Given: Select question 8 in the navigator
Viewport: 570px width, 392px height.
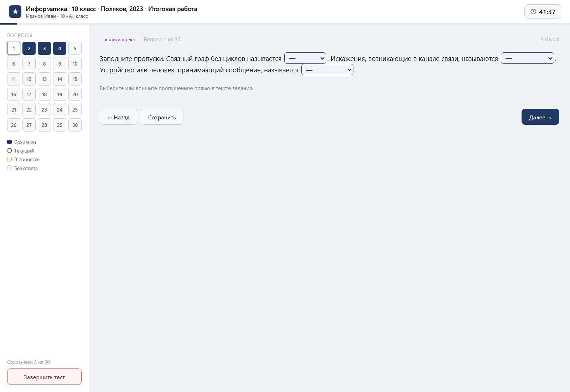Looking at the screenshot, I should pos(44,64).
